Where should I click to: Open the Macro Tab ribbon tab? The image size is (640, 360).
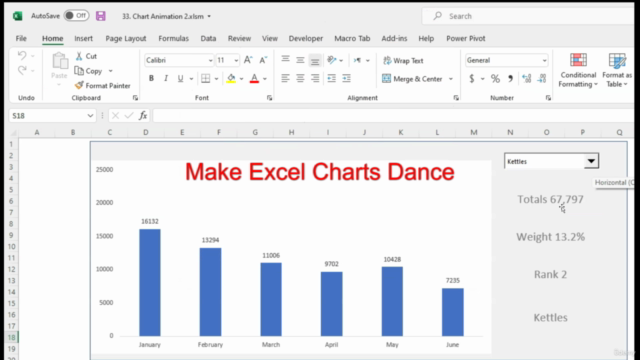tap(352, 38)
